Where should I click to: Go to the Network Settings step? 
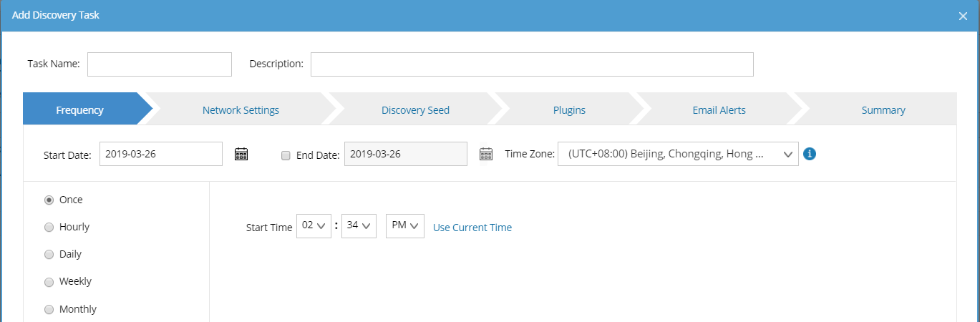241,110
